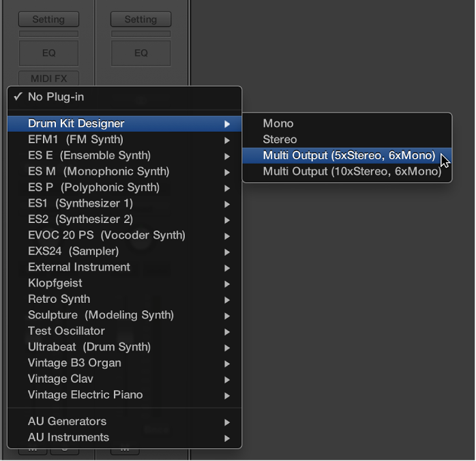This screenshot has width=476, height=461.
Task: Click the MIDI FX slot
Action: coord(48,78)
